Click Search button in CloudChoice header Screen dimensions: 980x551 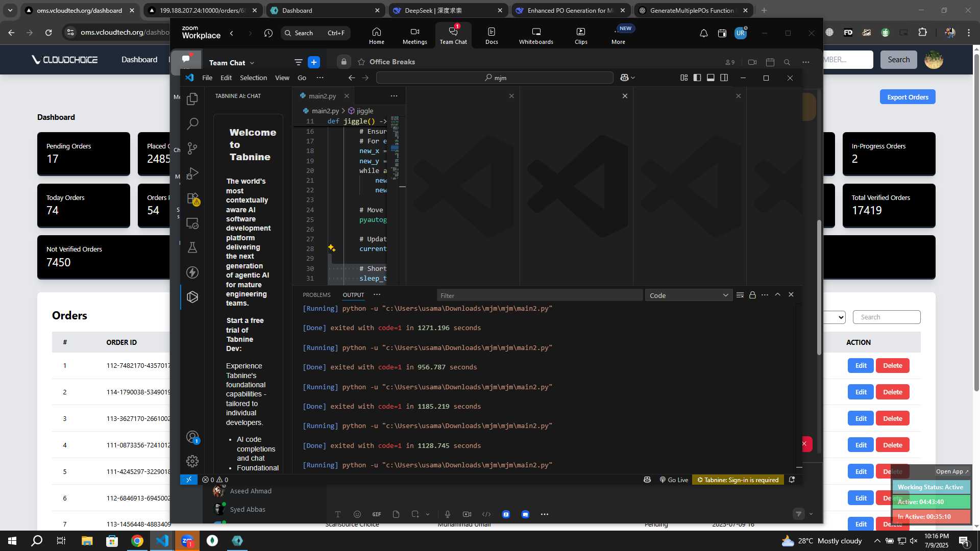click(x=898, y=60)
